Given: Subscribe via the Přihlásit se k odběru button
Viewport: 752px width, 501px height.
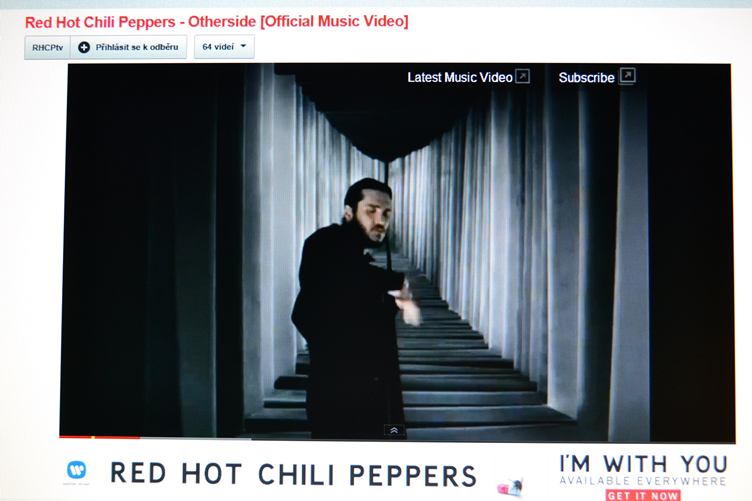Looking at the screenshot, I should (129, 47).
